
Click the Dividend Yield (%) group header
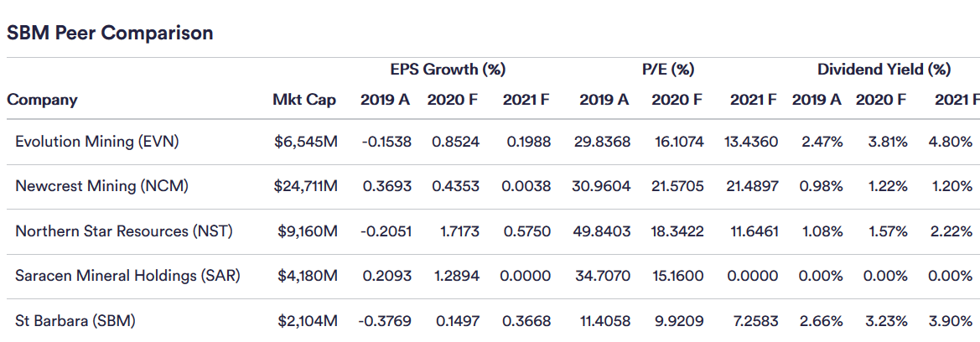[x=884, y=70]
